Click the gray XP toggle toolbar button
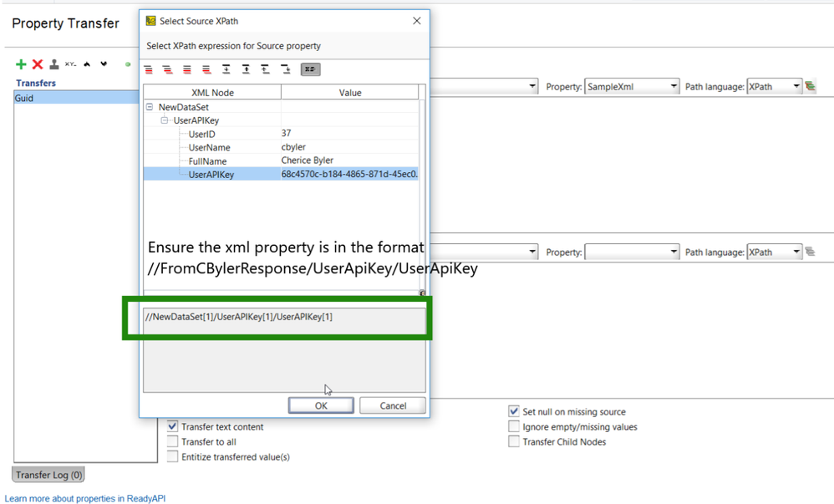The height and width of the screenshot is (504, 834). 310,69
